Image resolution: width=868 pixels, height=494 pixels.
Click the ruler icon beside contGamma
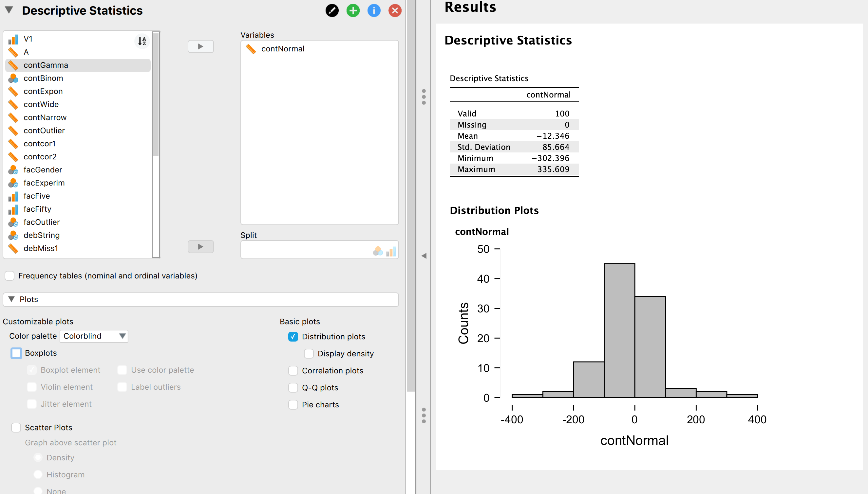pos(13,65)
